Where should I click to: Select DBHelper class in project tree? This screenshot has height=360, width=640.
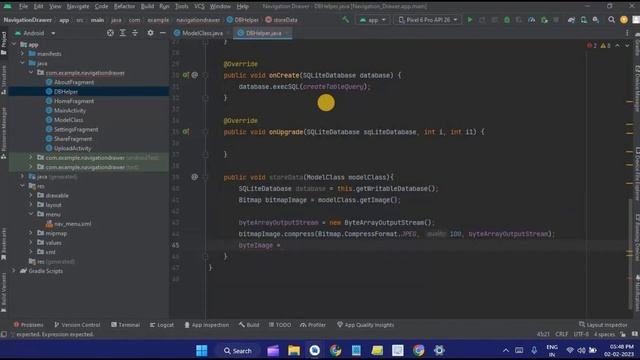(66, 91)
